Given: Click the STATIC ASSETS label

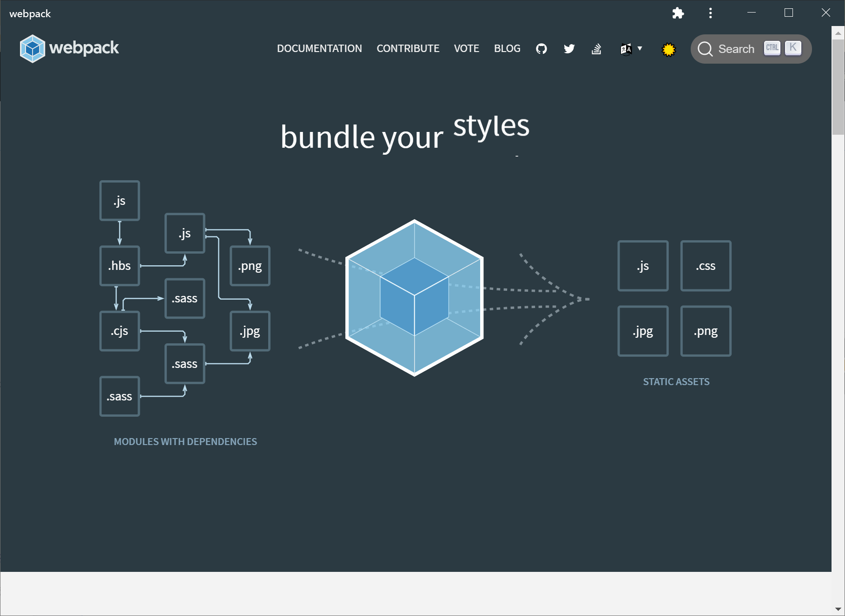Looking at the screenshot, I should 676,382.
